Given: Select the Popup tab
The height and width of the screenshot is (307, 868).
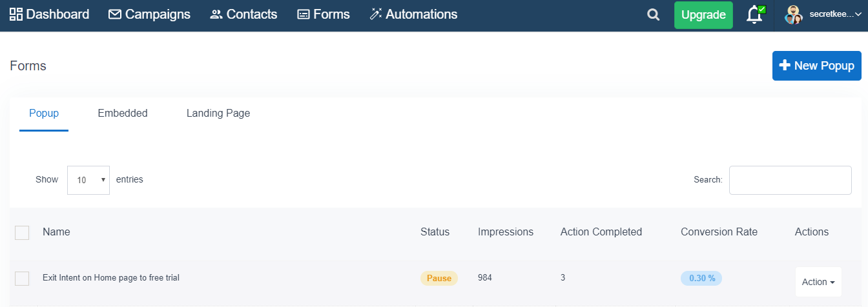Looking at the screenshot, I should tap(44, 114).
